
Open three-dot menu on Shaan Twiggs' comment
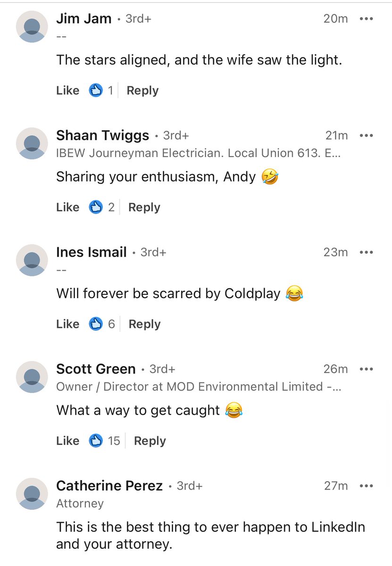coord(366,135)
